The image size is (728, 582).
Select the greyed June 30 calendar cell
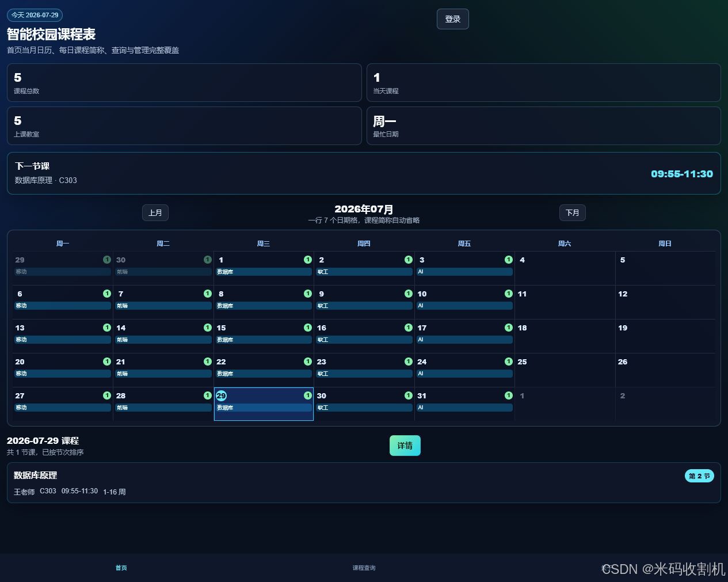(163, 268)
